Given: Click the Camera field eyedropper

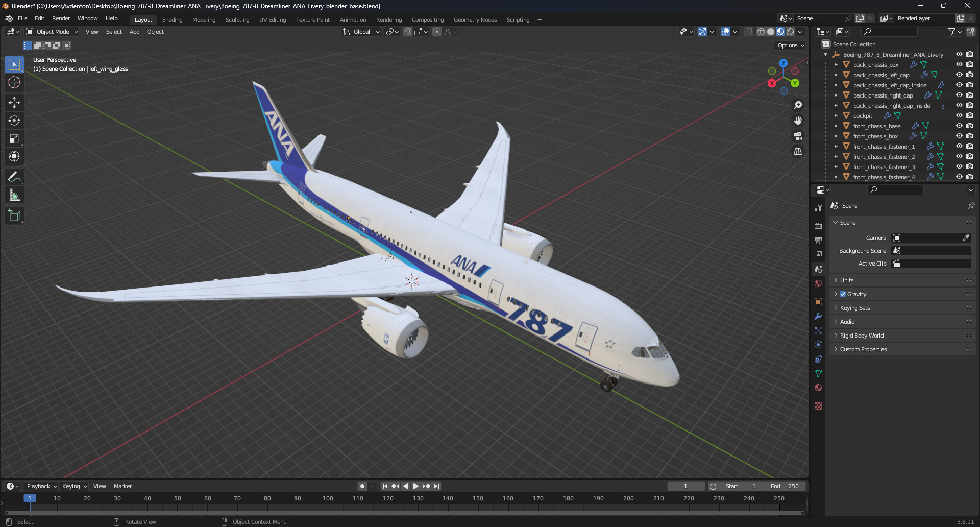Looking at the screenshot, I should click(966, 238).
